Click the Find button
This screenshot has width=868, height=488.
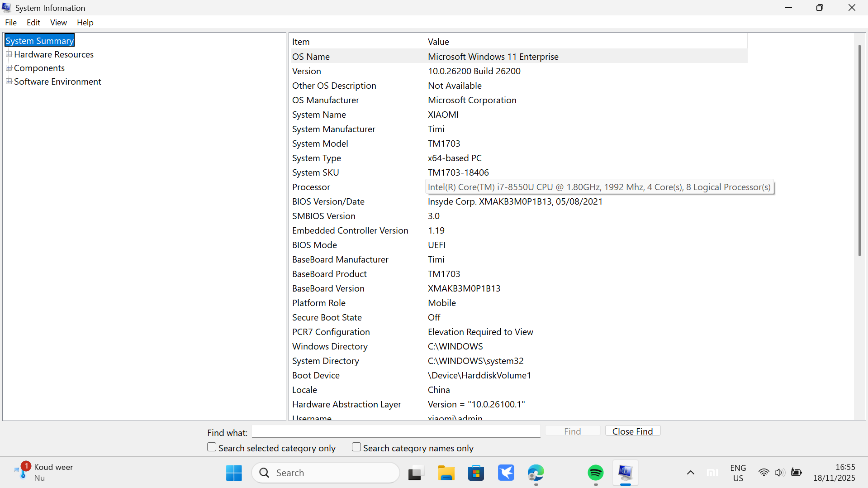[573, 431]
